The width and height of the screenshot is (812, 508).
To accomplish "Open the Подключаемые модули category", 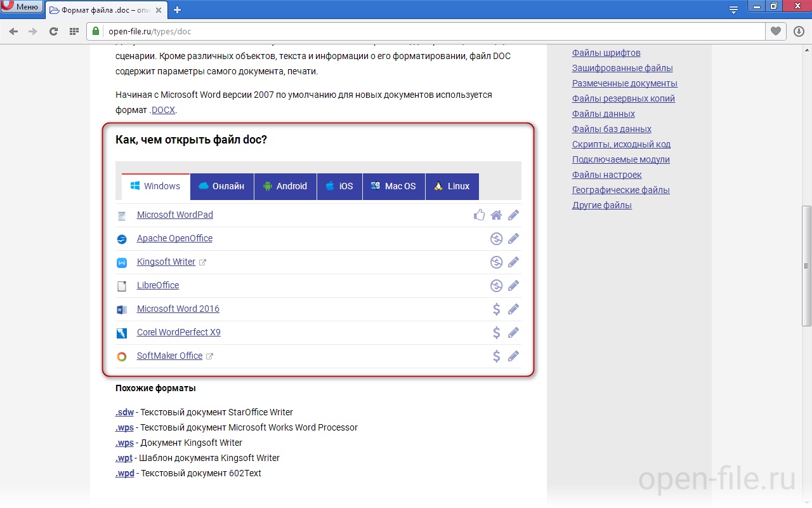I will click(x=621, y=159).
